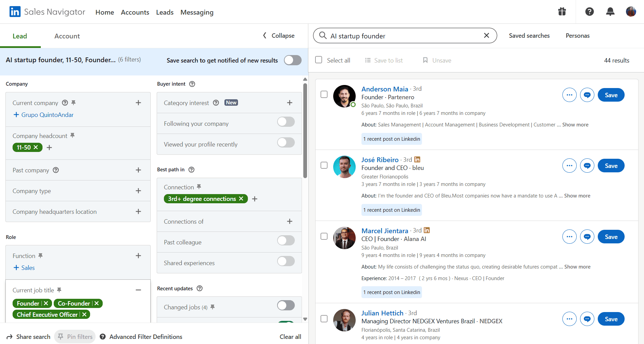Pin the Connection filter
Image resolution: width=644 pixels, height=344 pixels.
pos(199,187)
